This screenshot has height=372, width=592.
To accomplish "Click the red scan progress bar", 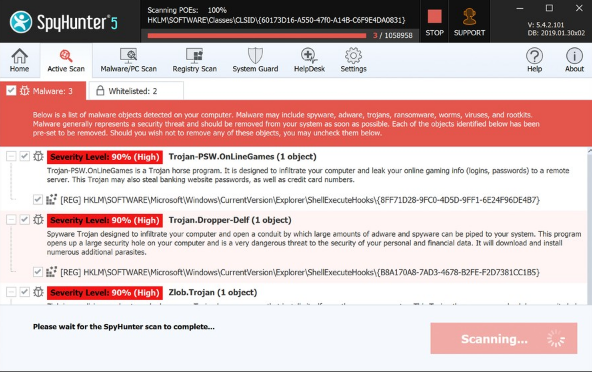I will click(257, 36).
